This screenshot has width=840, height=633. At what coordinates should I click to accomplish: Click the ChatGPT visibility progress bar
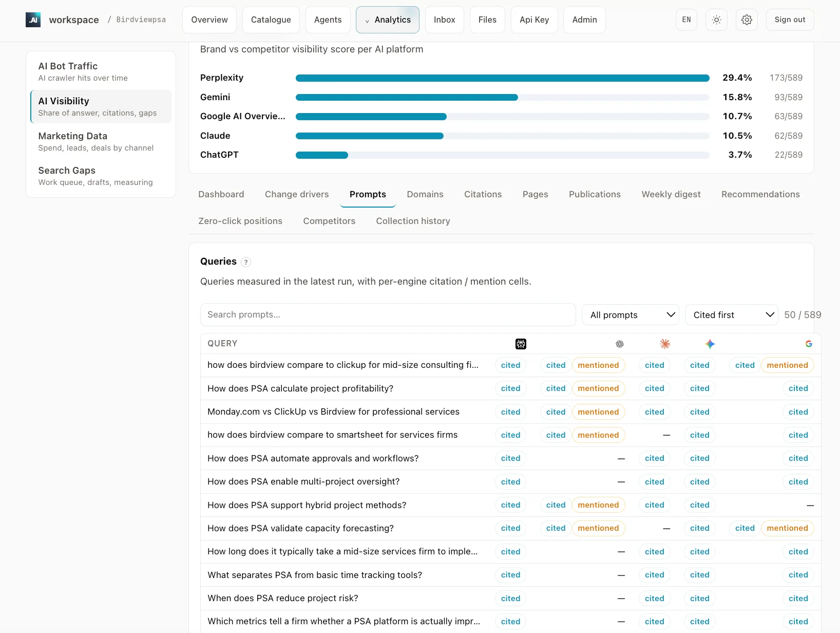click(x=502, y=155)
